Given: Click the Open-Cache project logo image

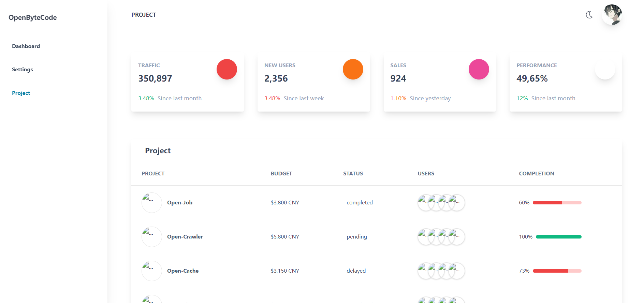Looking at the screenshot, I should tap(152, 271).
